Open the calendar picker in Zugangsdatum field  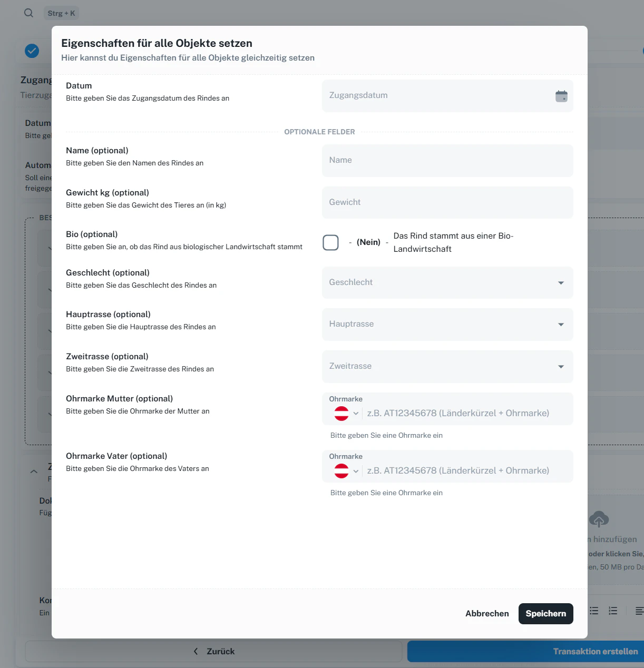click(561, 96)
